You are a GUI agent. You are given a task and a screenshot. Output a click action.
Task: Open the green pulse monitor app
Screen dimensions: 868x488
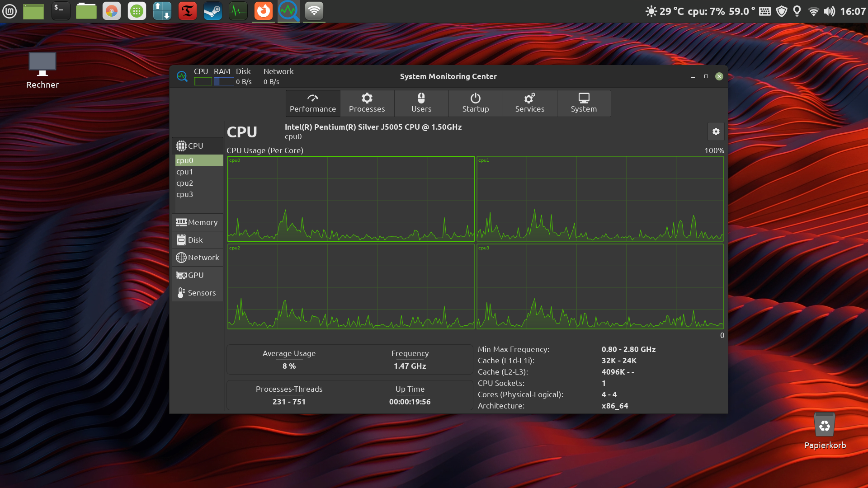[x=238, y=11]
